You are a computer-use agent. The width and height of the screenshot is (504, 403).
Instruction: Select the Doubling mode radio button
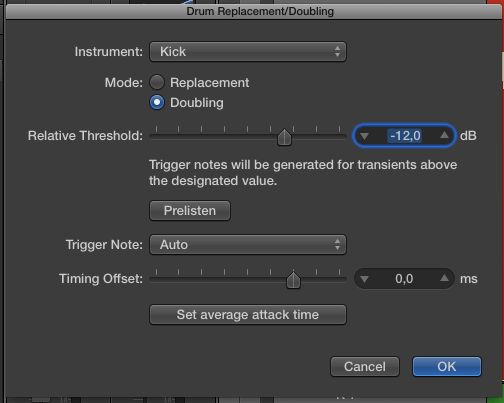click(157, 102)
